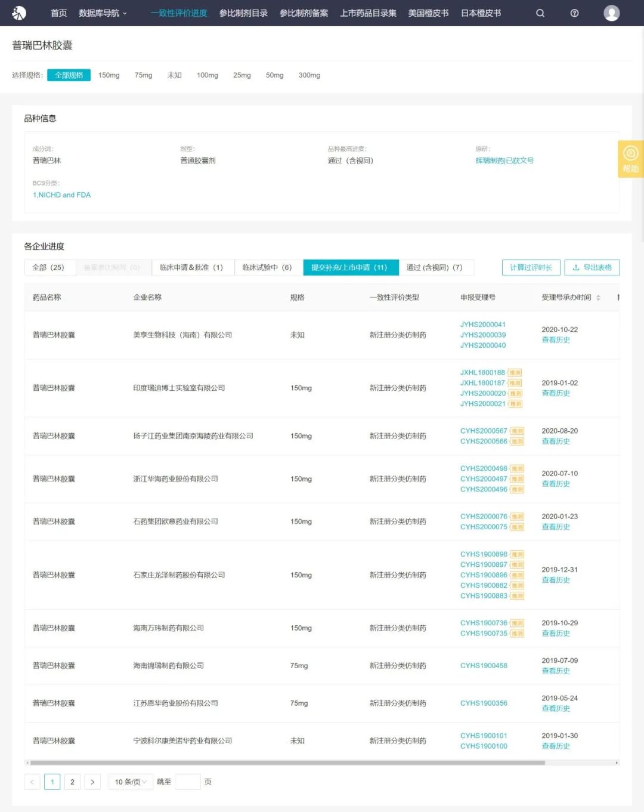Open application number CYHS2000076
The width and height of the screenshot is (644, 812).
(x=484, y=517)
